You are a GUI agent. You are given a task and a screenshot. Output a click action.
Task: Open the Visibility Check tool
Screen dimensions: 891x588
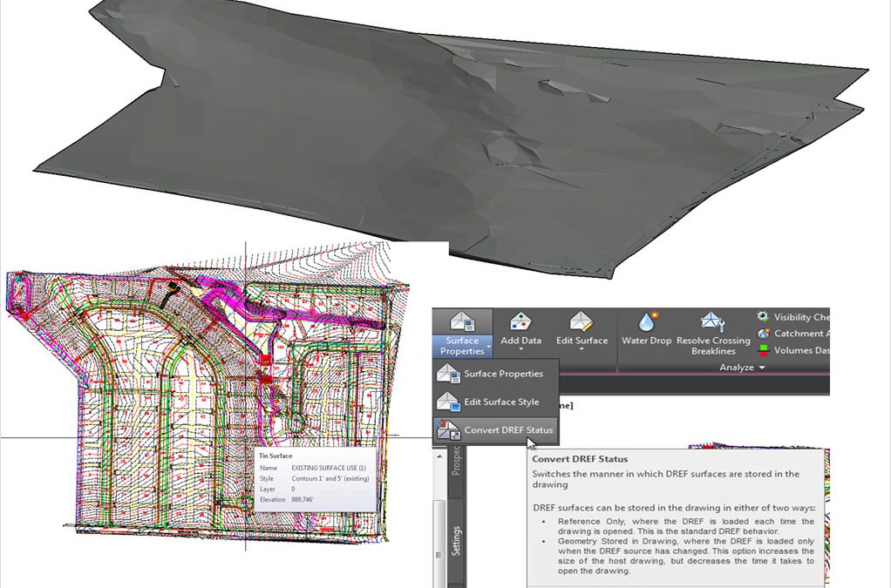792,317
